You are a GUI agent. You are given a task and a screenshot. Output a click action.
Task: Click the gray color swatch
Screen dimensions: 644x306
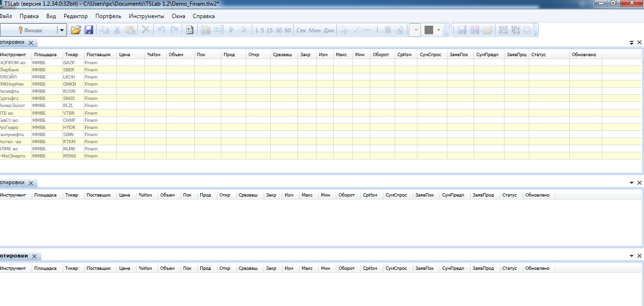pos(429,30)
